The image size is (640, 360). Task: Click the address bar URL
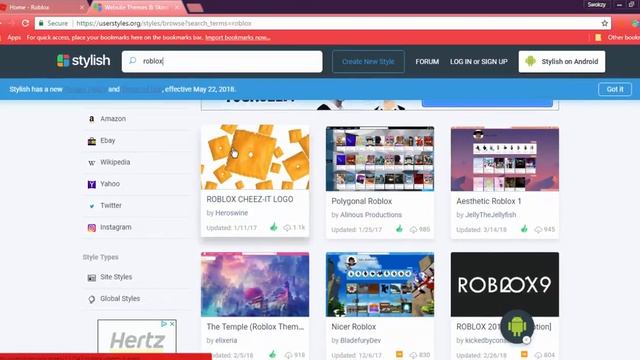click(x=164, y=23)
